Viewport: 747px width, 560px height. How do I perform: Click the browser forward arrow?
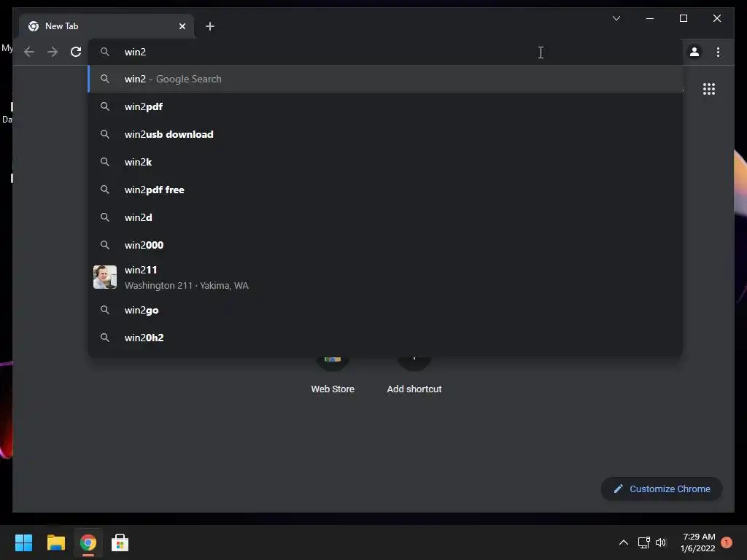[x=53, y=52]
